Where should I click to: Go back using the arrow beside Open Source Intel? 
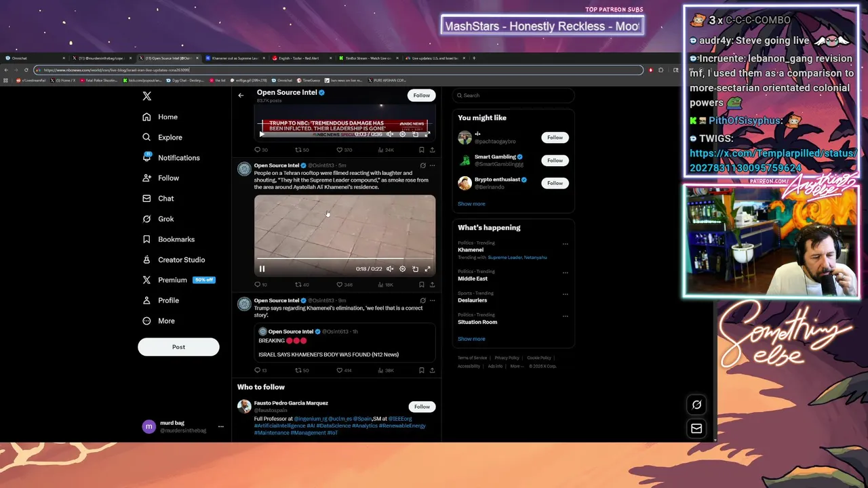[241, 96]
